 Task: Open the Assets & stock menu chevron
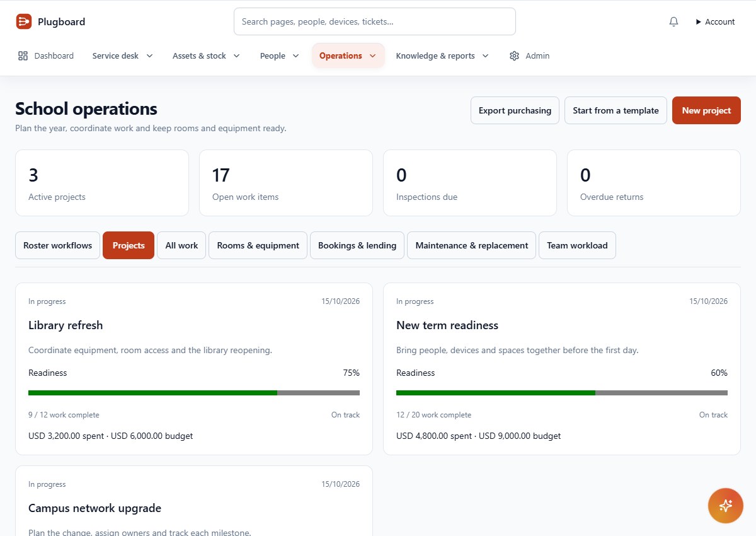tap(236, 55)
